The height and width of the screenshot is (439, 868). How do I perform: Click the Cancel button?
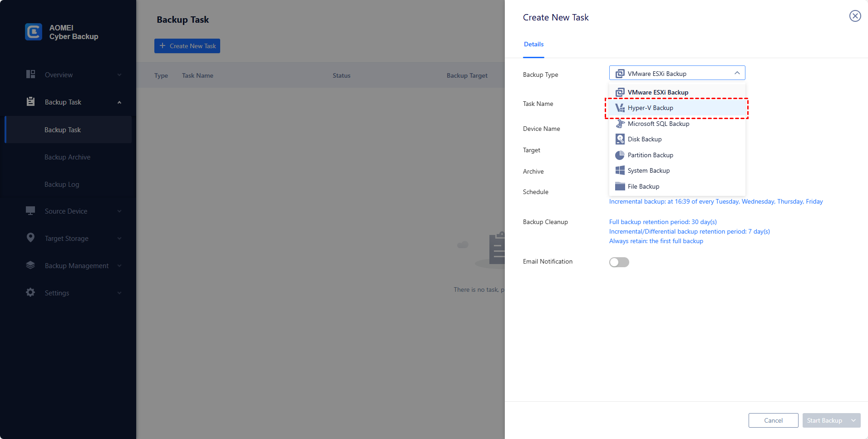(x=773, y=420)
